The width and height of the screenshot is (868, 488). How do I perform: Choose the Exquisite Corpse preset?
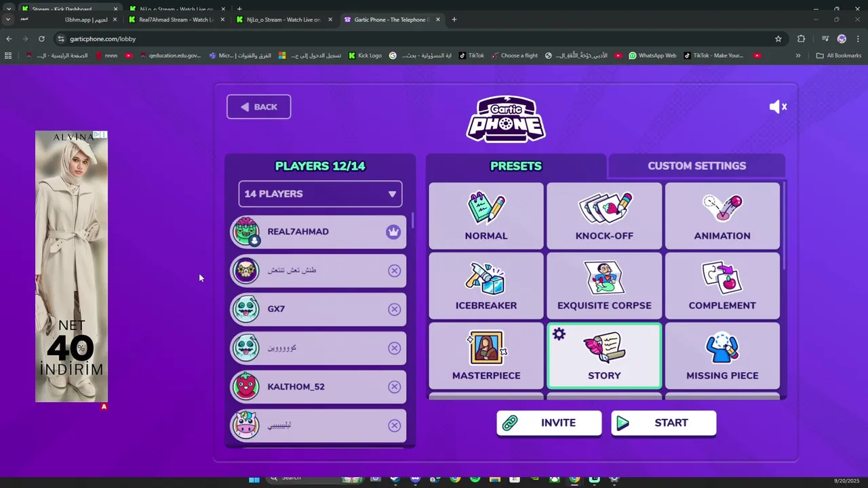(604, 286)
